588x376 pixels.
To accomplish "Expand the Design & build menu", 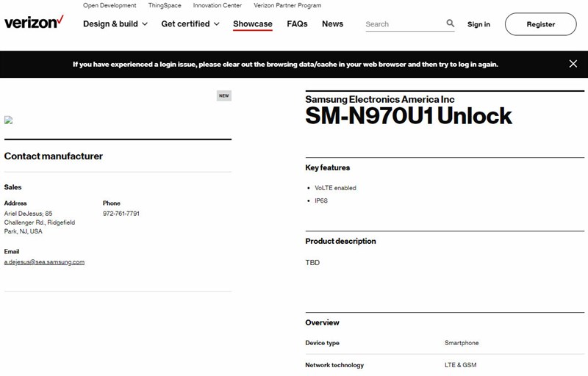I will tap(115, 23).
